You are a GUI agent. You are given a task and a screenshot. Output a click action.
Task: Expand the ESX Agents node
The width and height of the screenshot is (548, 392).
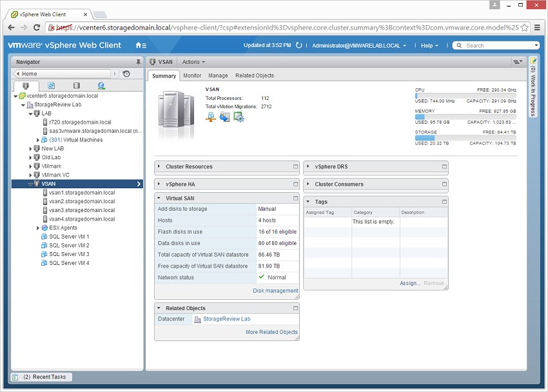[x=38, y=228]
